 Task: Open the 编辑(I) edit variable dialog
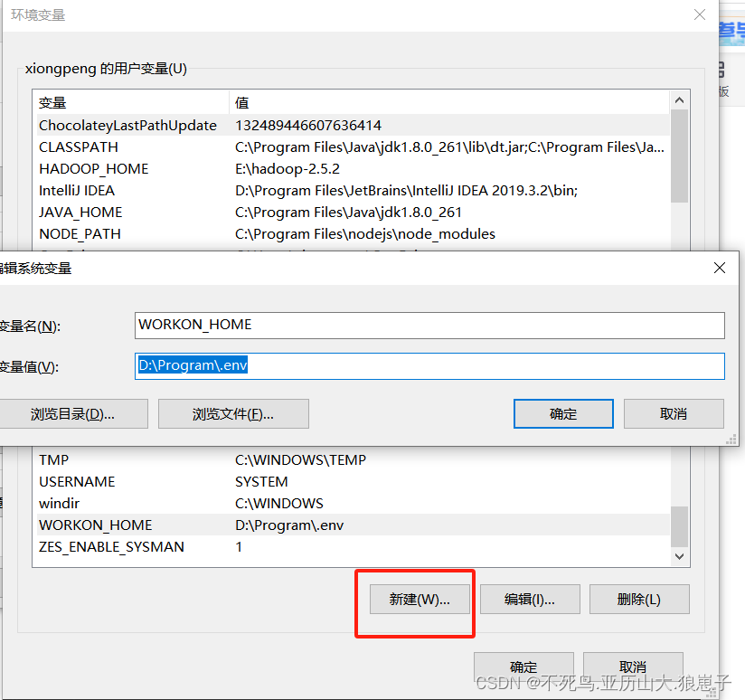[530, 599]
